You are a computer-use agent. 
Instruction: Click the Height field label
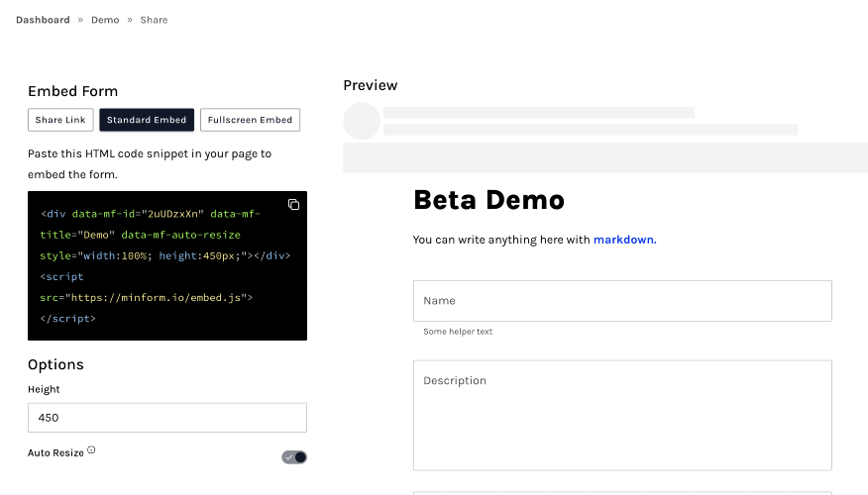coord(44,389)
